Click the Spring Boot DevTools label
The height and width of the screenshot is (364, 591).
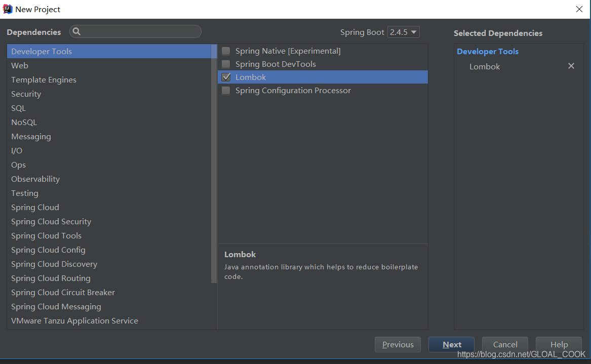275,64
